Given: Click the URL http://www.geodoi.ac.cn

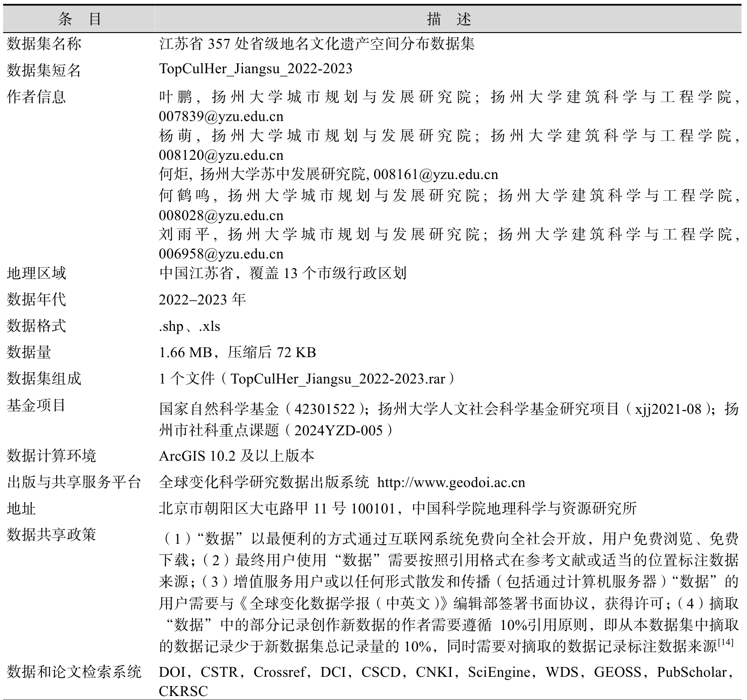Looking at the screenshot, I should [451, 482].
